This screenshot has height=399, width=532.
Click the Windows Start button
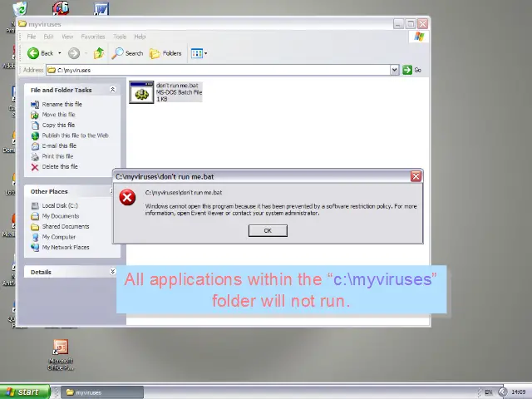coord(22,392)
